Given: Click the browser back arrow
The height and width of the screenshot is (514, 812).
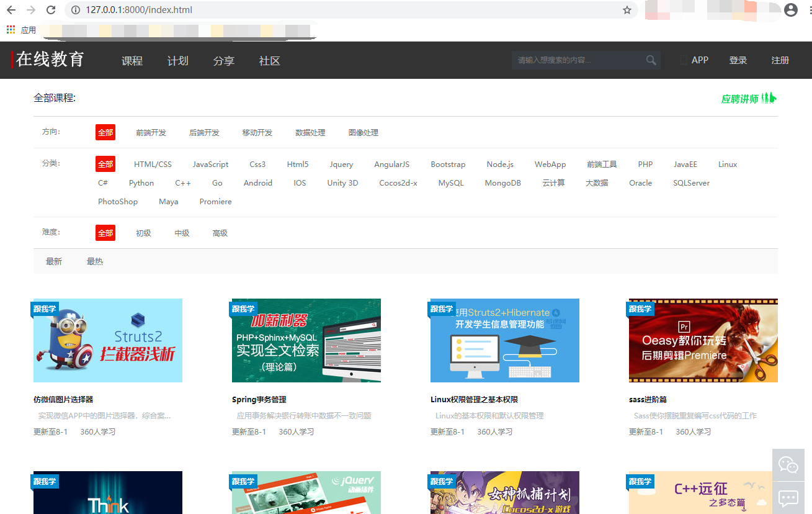Looking at the screenshot, I should pyautogui.click(x=11, y=10).
